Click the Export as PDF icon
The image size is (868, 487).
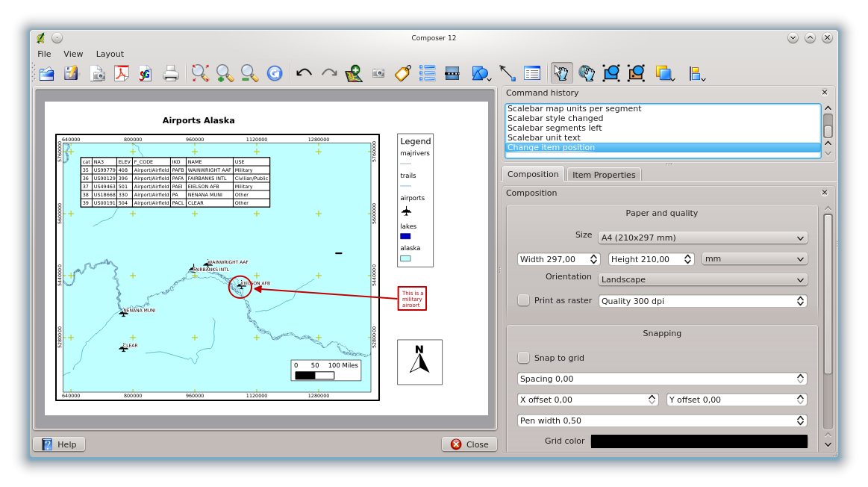click(121, 73)
